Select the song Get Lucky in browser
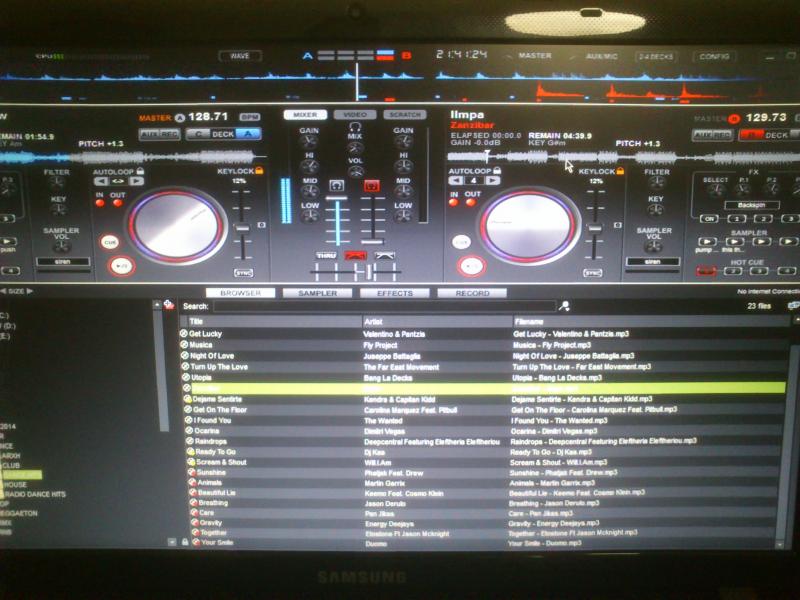Image resolution: width=800 pixels, height=600 pixels. (x=206, y=333)
